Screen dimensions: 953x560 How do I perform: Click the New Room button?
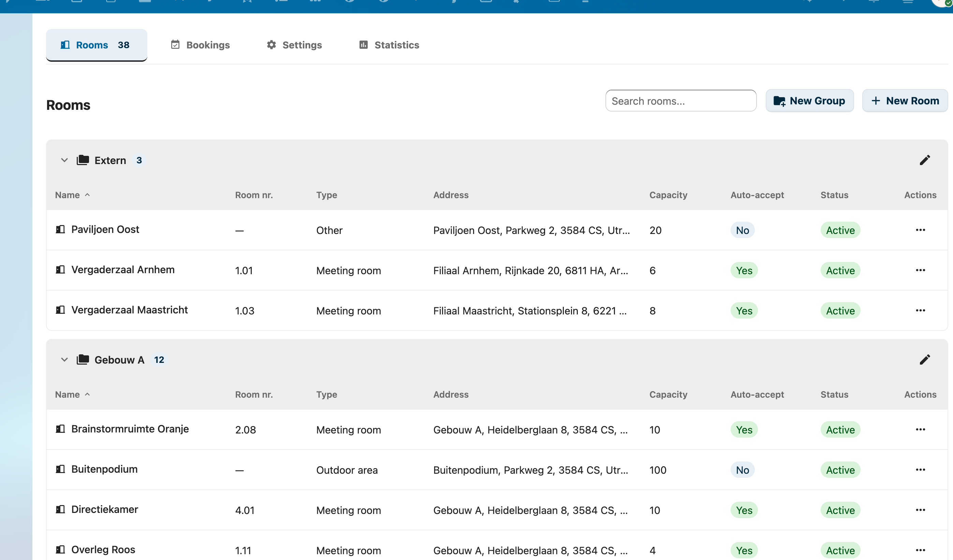click(905, 101)
